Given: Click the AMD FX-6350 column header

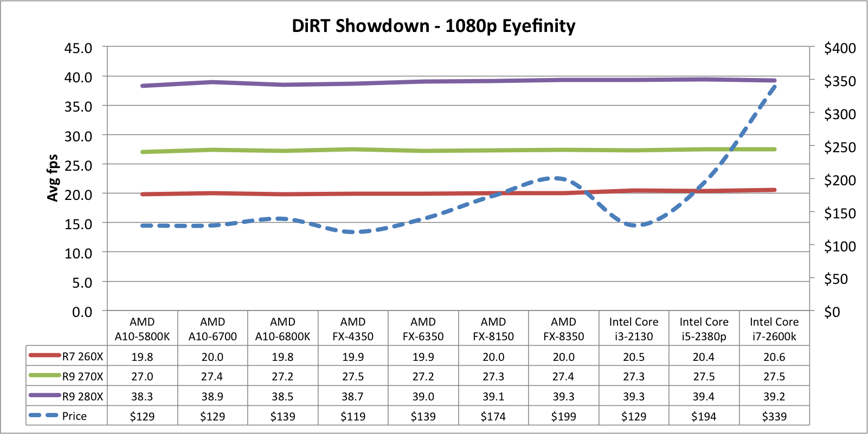Looking at the screenshot, I should tap(423, 329).
